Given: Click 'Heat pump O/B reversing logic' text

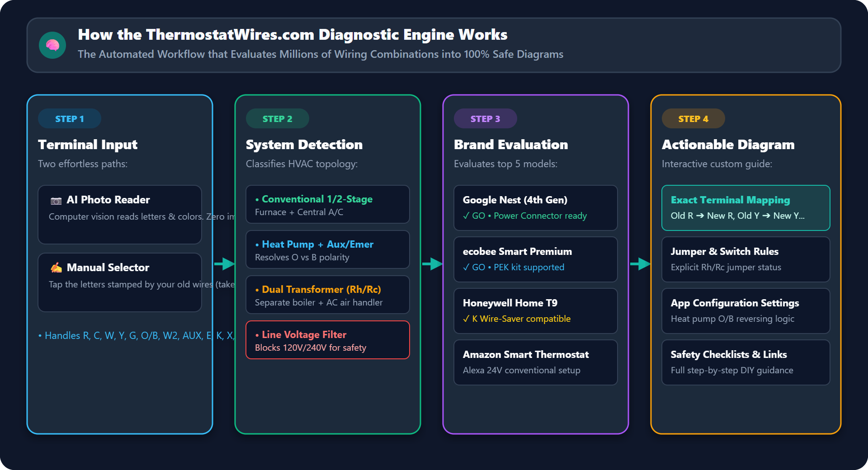Looking at the screenshot, I should pyautogui.click(x=732, y=319).
